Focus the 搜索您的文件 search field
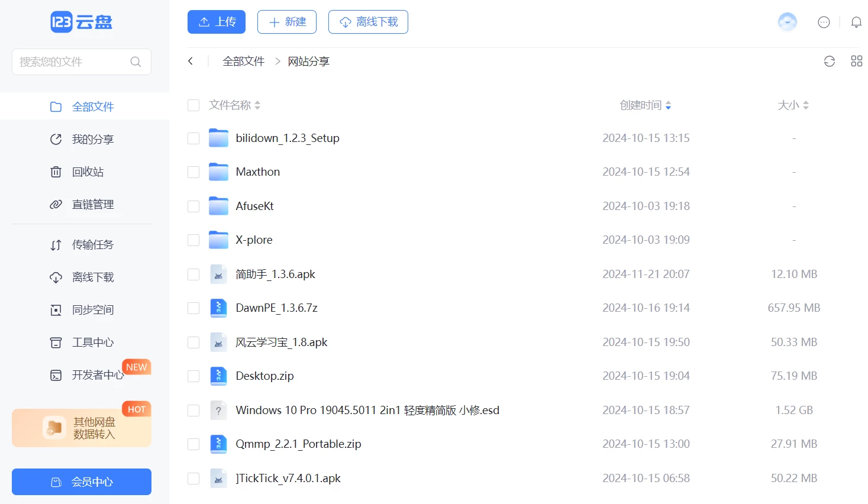 tap(82, 62)
